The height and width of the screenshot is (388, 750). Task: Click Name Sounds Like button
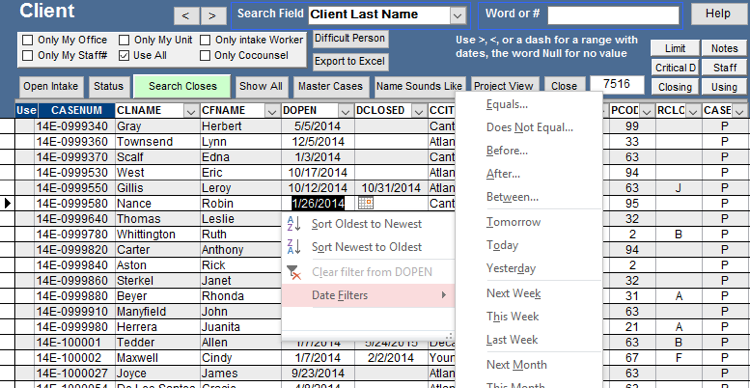click(419, 87)
